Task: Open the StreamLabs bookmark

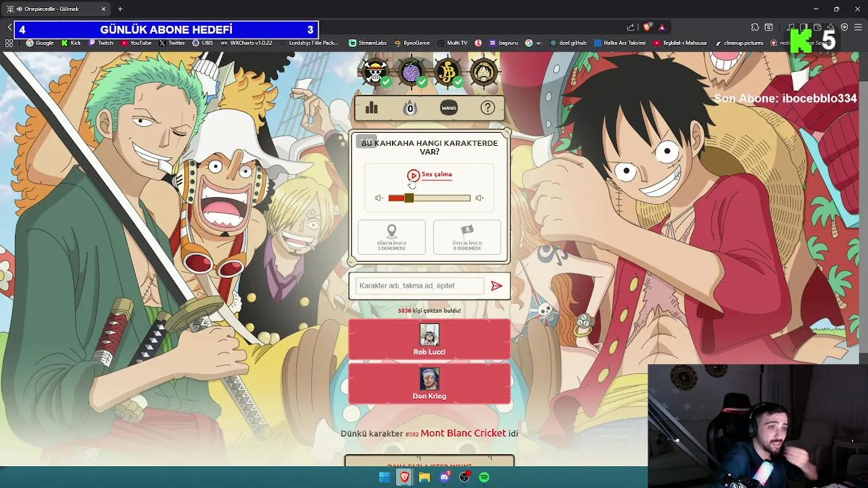Action: coord(368,43)
